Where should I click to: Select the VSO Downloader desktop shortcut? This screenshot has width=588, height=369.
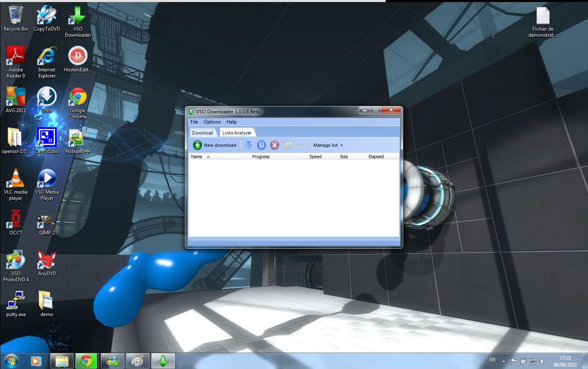click(x=78, y=22)
